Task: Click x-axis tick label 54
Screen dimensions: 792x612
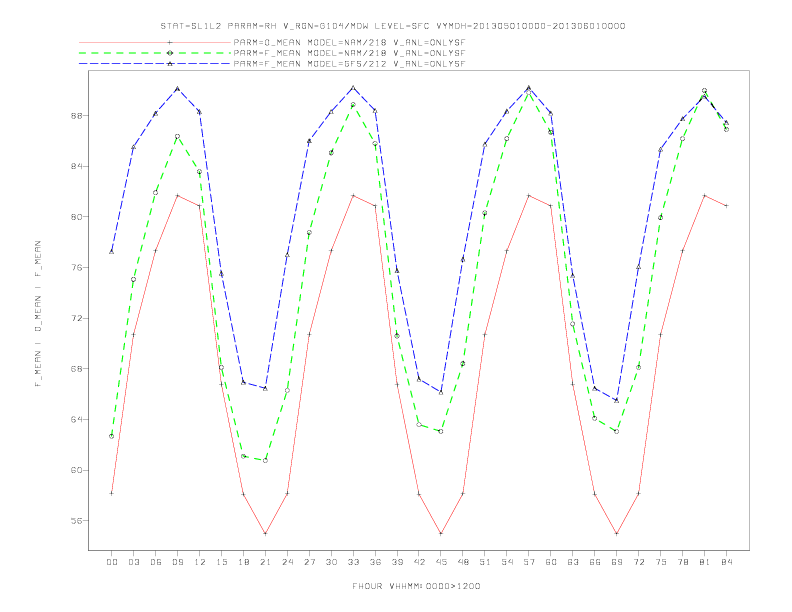Action: (x=507, y=562)
